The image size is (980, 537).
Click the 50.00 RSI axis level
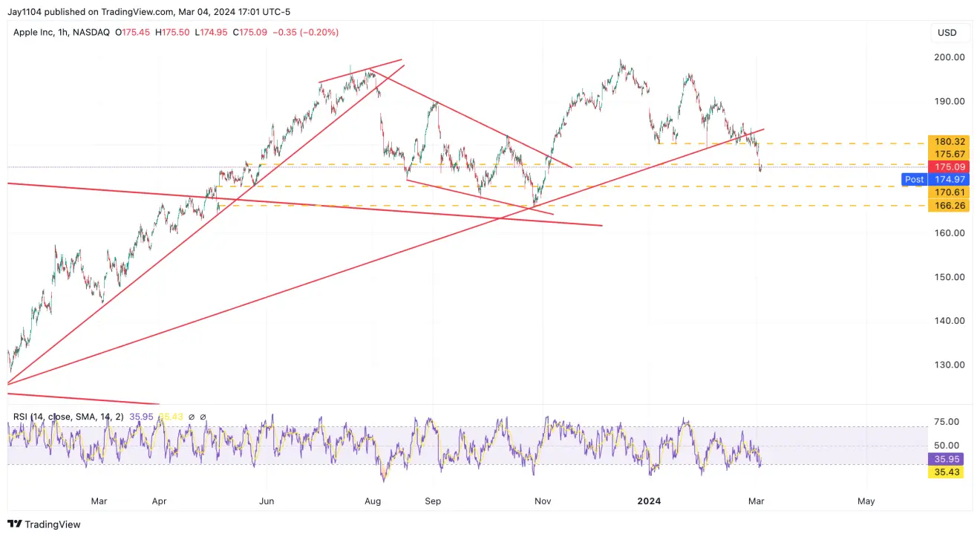[x=947, y=446]
